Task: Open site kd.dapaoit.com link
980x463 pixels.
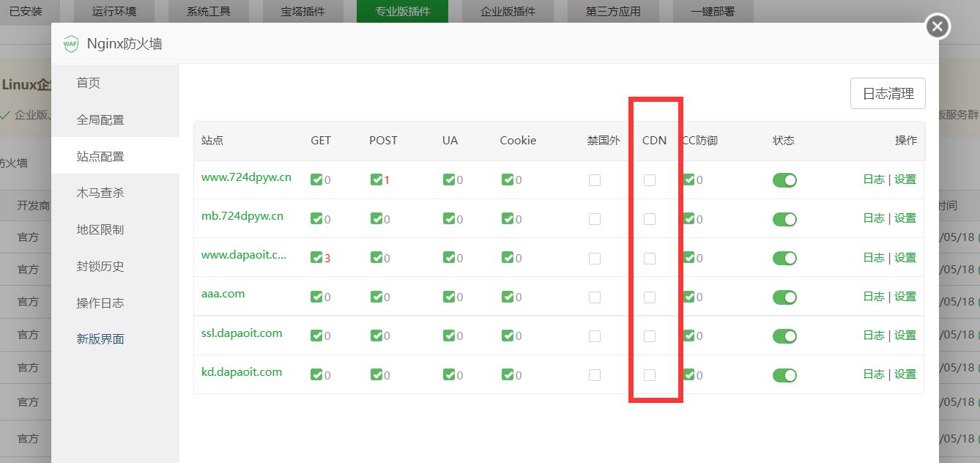Action: click(242, 371)
